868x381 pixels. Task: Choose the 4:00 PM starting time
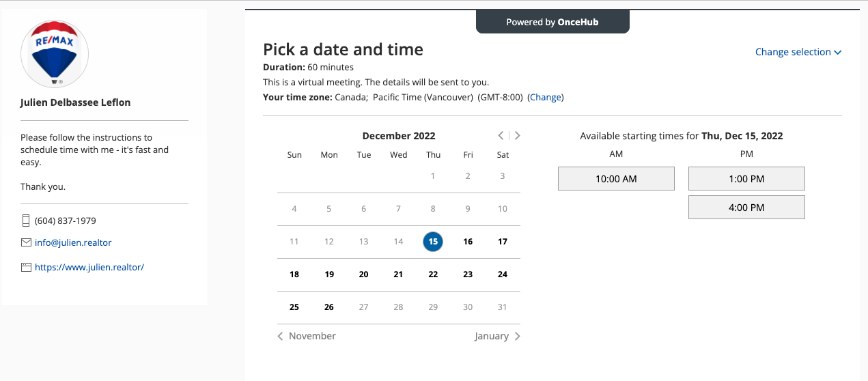click(x=746, y=208)
